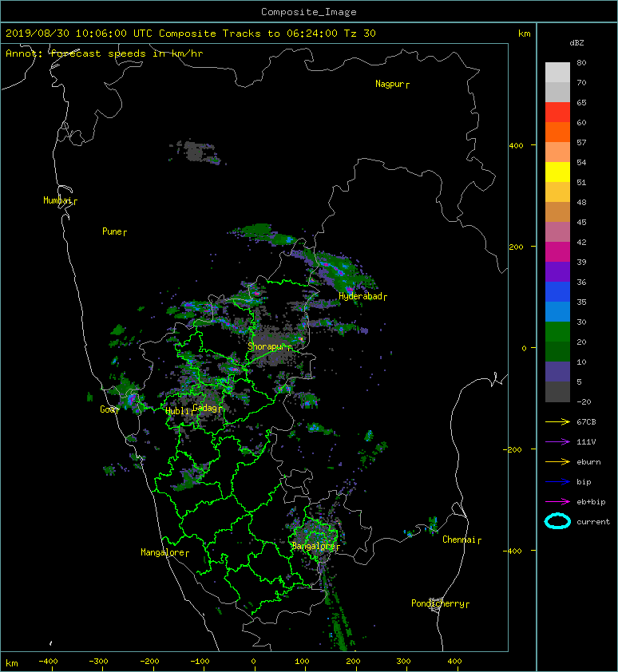
Task: Click the Pondicherry city label
Action: (438, 603)
